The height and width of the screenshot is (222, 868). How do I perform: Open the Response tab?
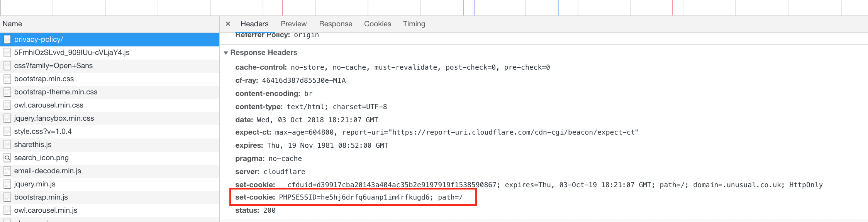[x=336, y=24]
